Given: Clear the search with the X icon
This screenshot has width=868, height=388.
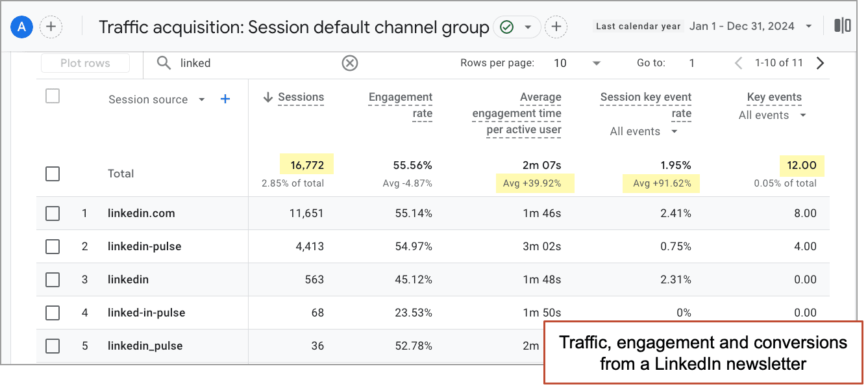Looking at the screenshot, I should pos(350,63).
